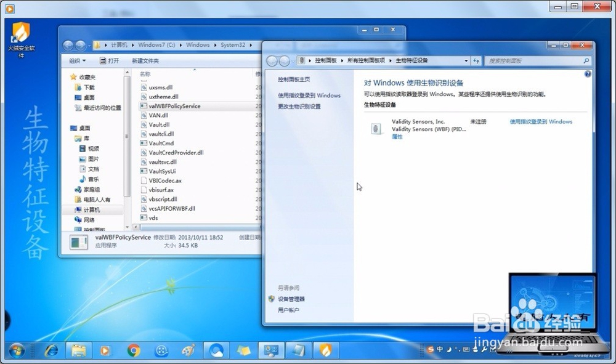The image size is (616, 364).
Task: Click the 打开 toolbar button
Action: (x=109, y=61)
